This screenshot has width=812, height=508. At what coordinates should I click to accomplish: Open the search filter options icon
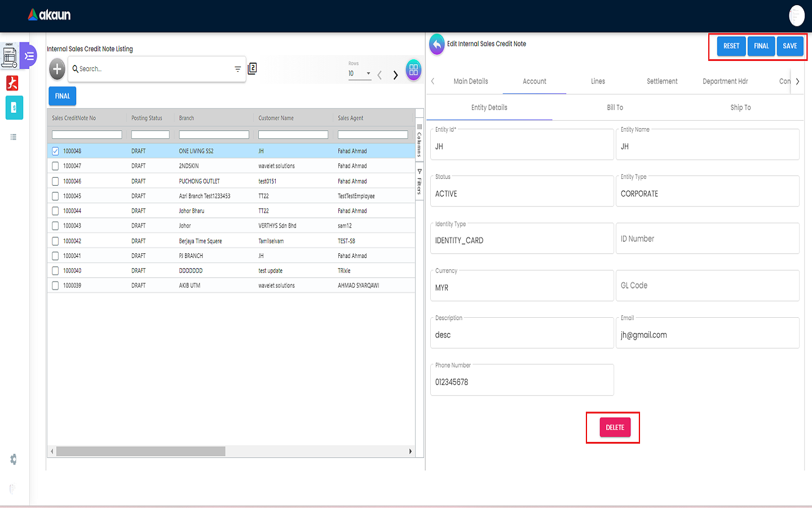tap(237, 69)
